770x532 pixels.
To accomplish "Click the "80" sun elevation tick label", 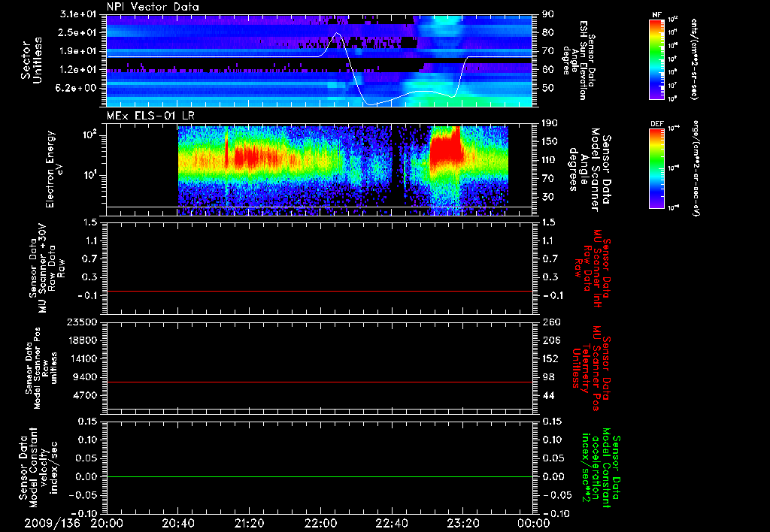I will (548, 32).
